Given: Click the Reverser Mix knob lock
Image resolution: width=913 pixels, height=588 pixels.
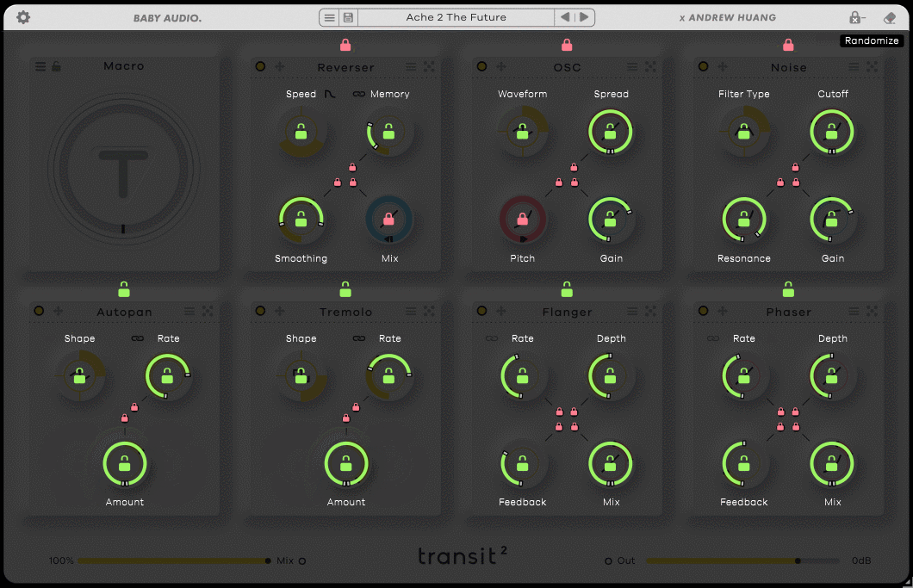Looking at the screenshot, I should (388, 220).
